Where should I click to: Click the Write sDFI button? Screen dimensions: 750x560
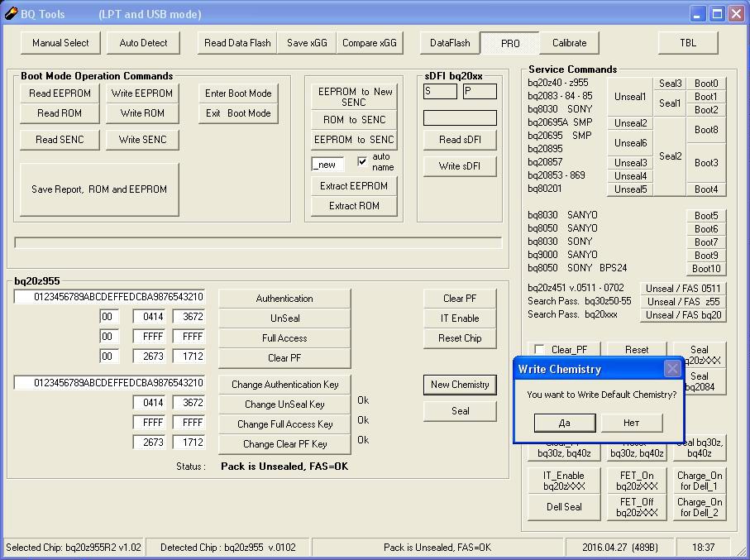[x=460, y=166]
